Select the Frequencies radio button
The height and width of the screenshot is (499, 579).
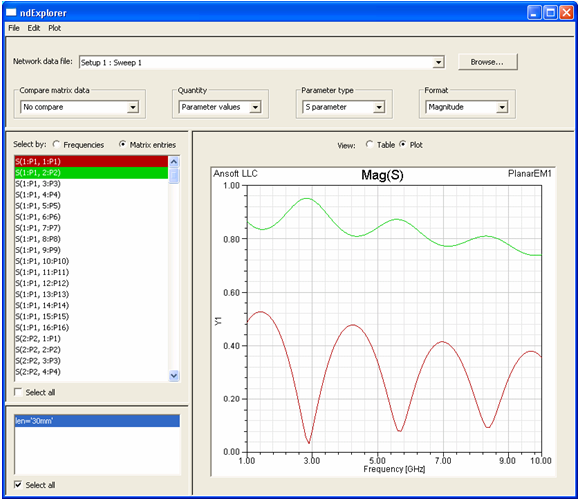(x=56, y=144)
